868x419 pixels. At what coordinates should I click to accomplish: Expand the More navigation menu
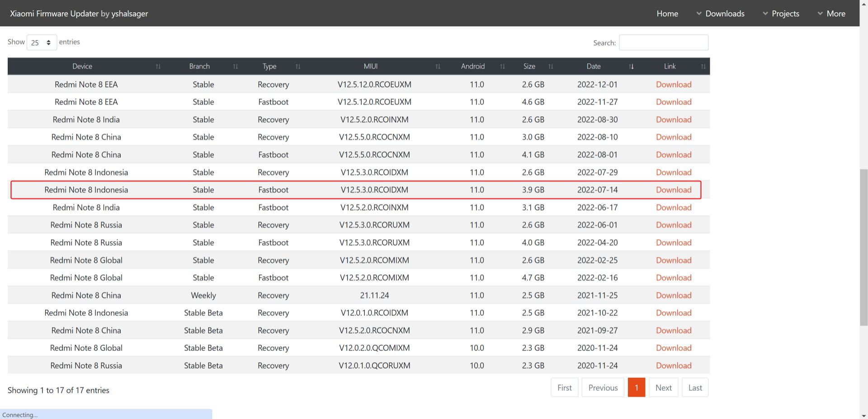click(x=831, y=14)
